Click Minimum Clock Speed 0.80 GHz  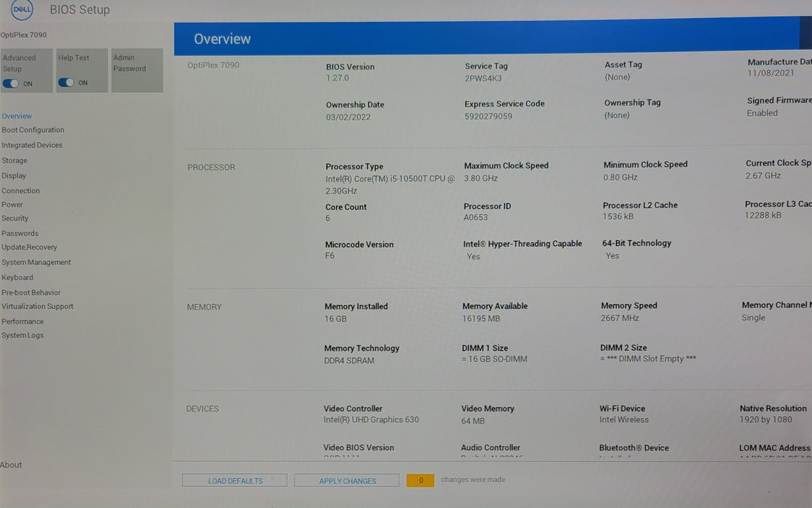point(620,177)
